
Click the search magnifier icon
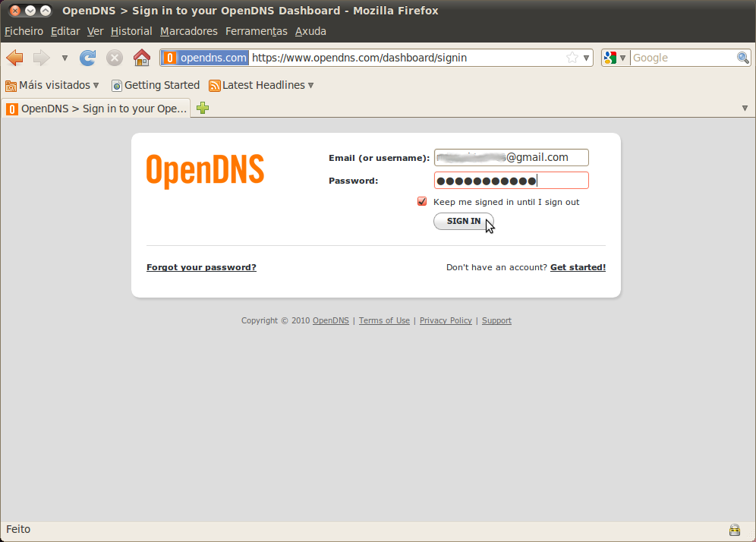tap(742, 58)
